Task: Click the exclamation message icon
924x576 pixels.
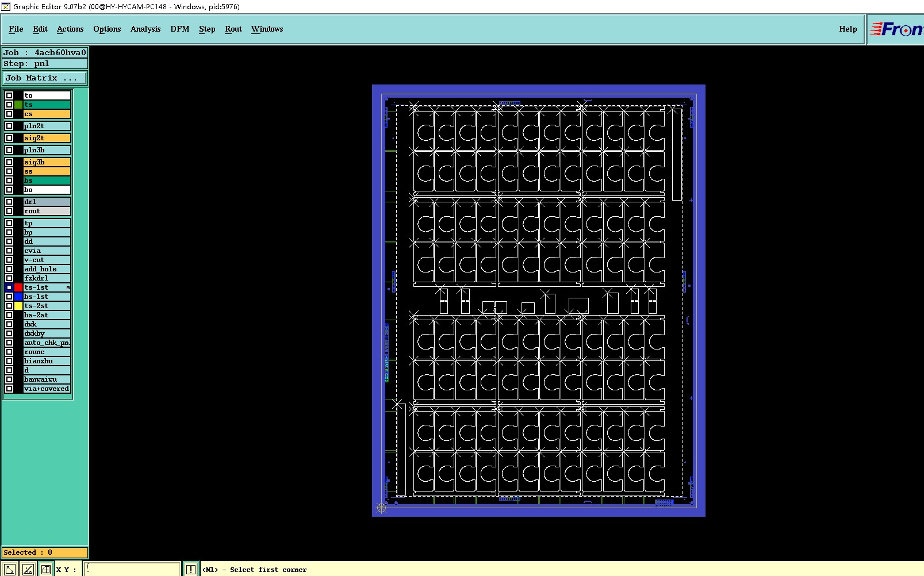Action: pos(191,569)
